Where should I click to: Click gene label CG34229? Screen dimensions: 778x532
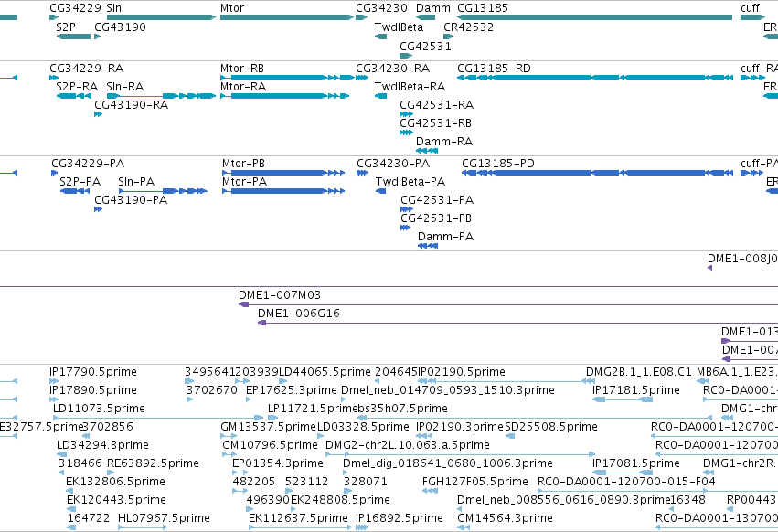tap(75, 8)
